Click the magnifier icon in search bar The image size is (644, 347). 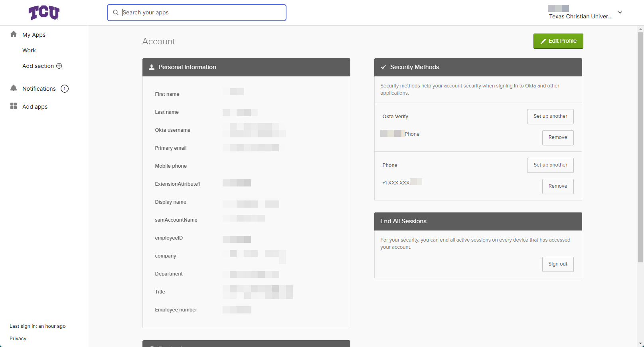116,12
